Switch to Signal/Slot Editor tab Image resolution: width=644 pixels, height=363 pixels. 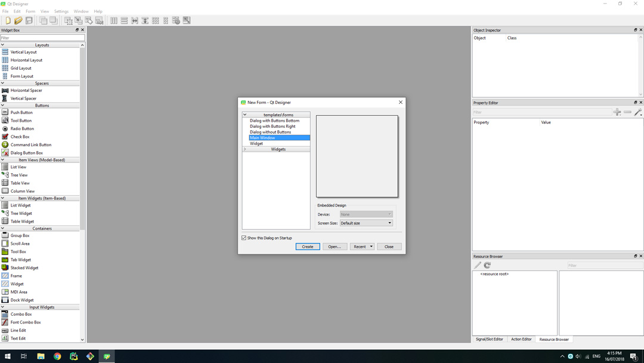[x=489, y=339]
